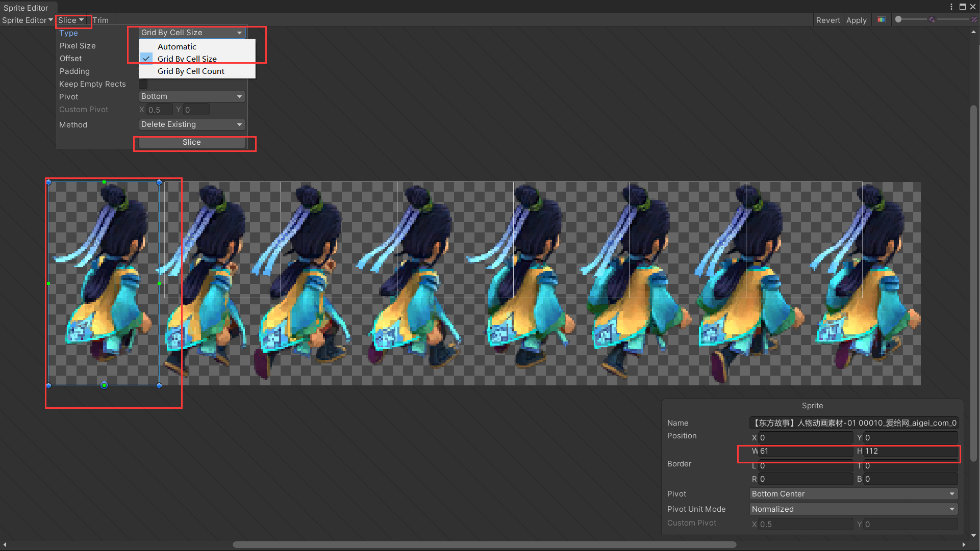This screenshot has width=980, height=551.
Task: Expand the Pivot dropdown set to Bottom
Action: (192, 96)
